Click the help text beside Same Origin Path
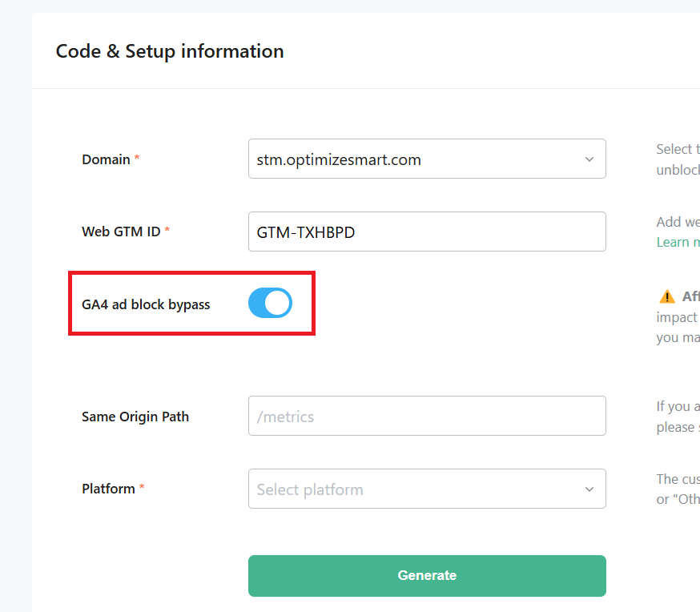Image resolution: width=700 pixels, height=612 pixels. coord(678,417)
